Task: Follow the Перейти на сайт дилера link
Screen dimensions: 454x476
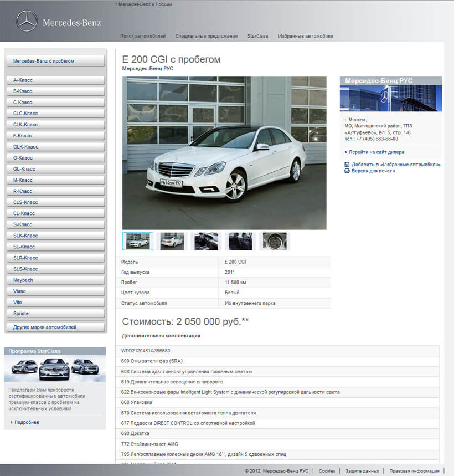Action: pos(376,152)
